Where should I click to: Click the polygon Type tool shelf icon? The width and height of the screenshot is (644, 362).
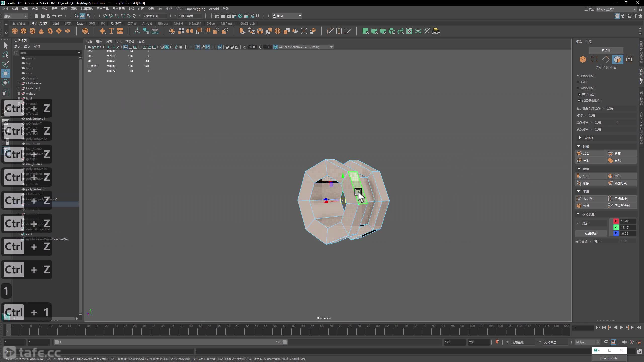pos(111,31)
